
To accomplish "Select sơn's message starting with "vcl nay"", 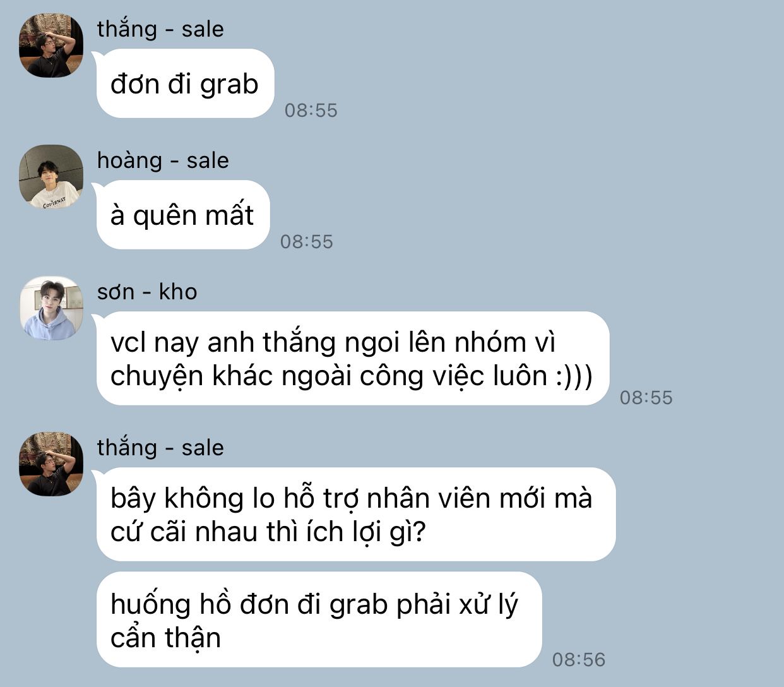I will click(x=353, y=358).
